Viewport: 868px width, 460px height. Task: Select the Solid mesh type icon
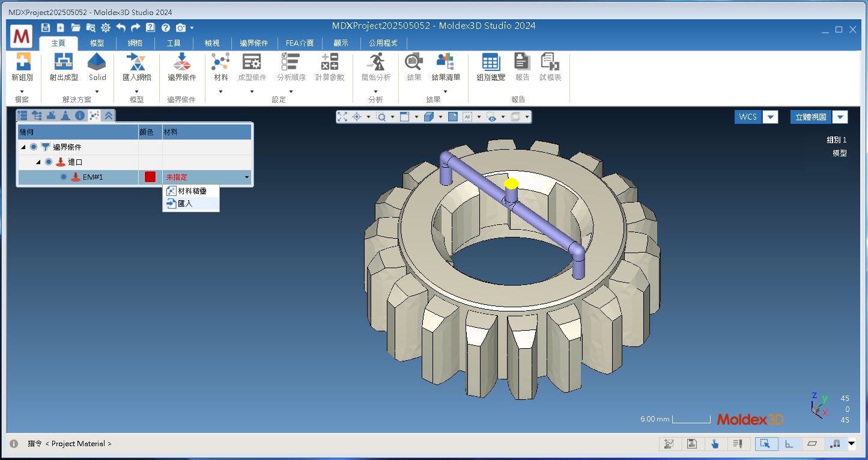point(97,62)
